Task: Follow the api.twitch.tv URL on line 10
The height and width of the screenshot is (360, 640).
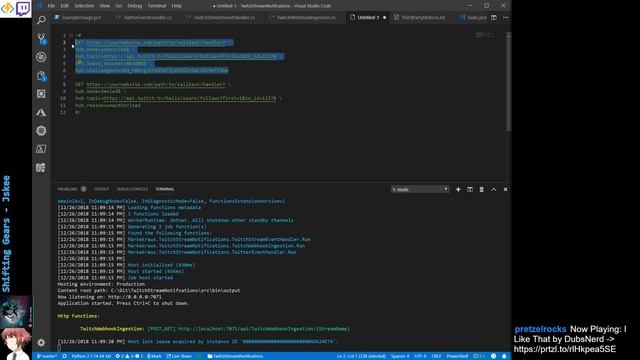Action: pos(189,98)
